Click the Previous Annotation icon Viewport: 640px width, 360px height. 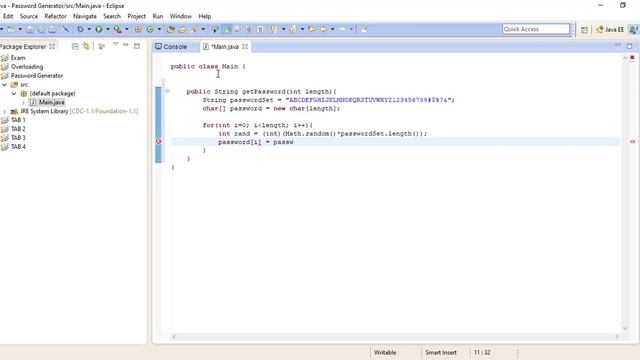292,29
